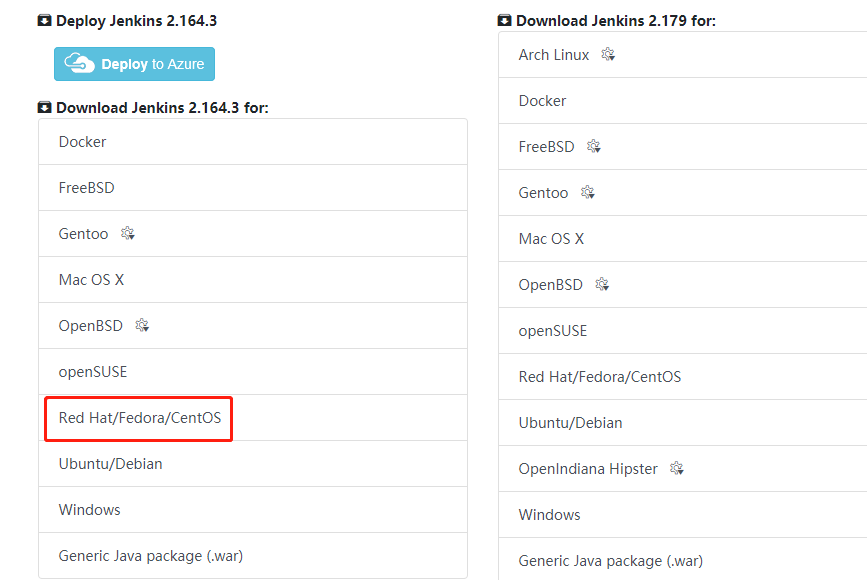The image size is (867, 580).
Task: Select OpenIndiana Hipster download
Action: coord(682,468)
